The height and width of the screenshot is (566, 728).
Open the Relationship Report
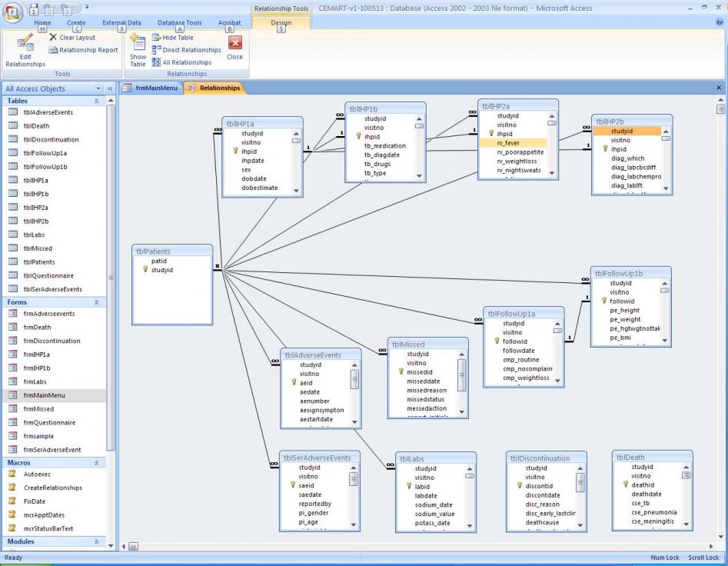84,50
